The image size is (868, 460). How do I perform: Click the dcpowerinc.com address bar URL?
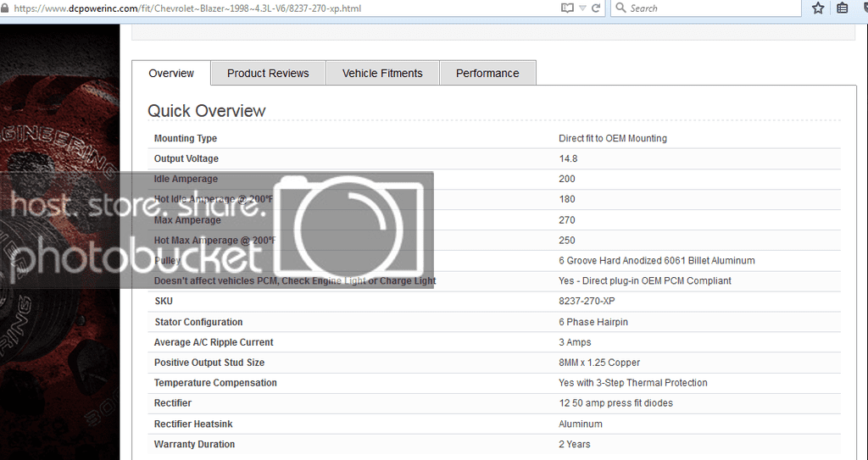coord(187,8)
